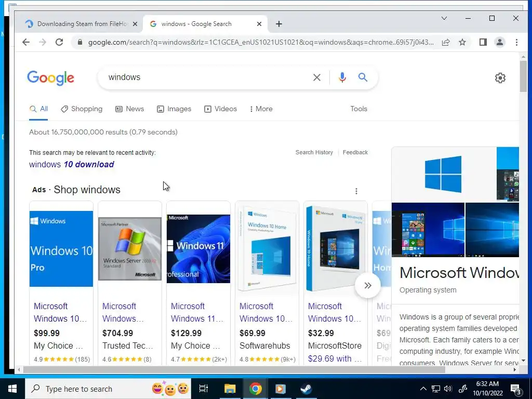The image size is (532, 399).
Task: Open Search History link
Action: pos(314,152)
